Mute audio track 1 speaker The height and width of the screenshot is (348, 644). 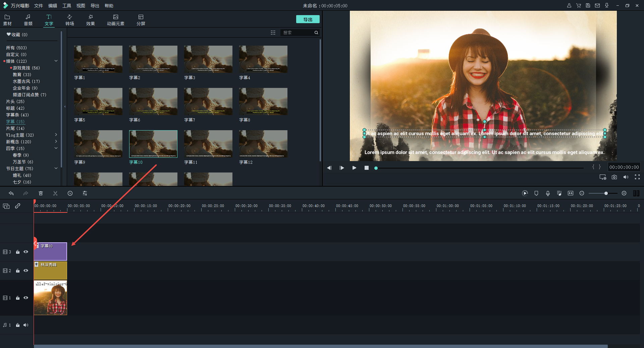[26, 325]
